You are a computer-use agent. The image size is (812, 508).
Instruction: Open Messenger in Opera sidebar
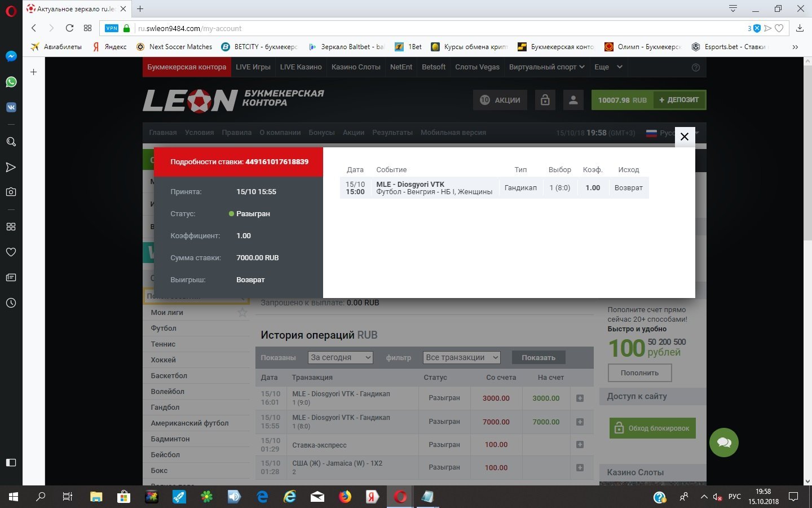(x=11, y=56)
